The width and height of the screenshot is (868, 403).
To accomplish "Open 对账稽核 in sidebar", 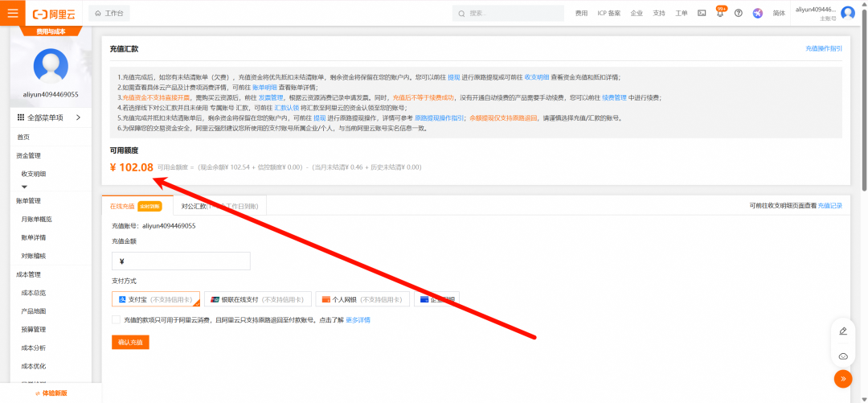I will (34, 256).
